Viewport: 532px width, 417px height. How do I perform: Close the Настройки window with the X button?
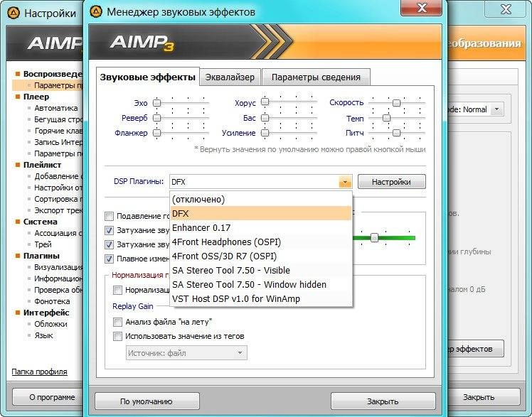pyautogui.click(x=506, y=9)
